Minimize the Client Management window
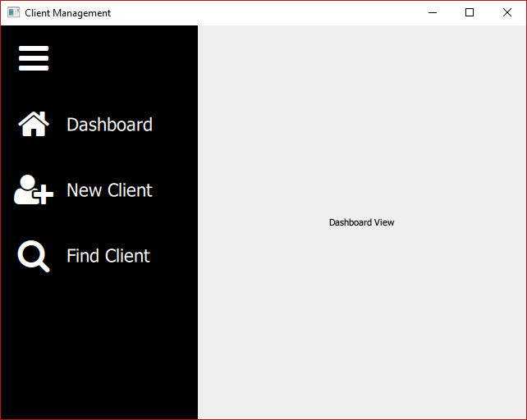527x420 pixels. 433,13
